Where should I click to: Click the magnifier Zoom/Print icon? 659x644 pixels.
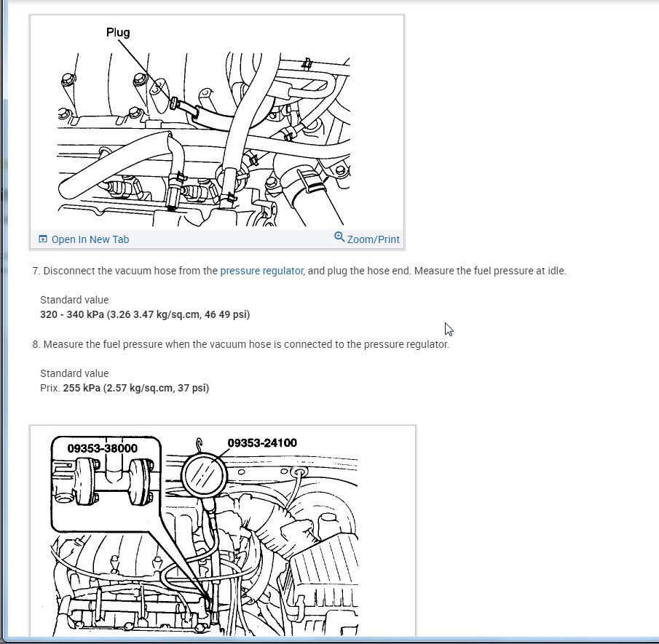pyautogui.click(x=339, y=237)
